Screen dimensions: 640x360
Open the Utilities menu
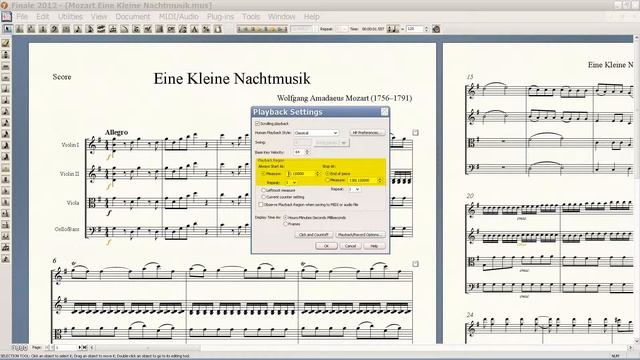point(70,16)
